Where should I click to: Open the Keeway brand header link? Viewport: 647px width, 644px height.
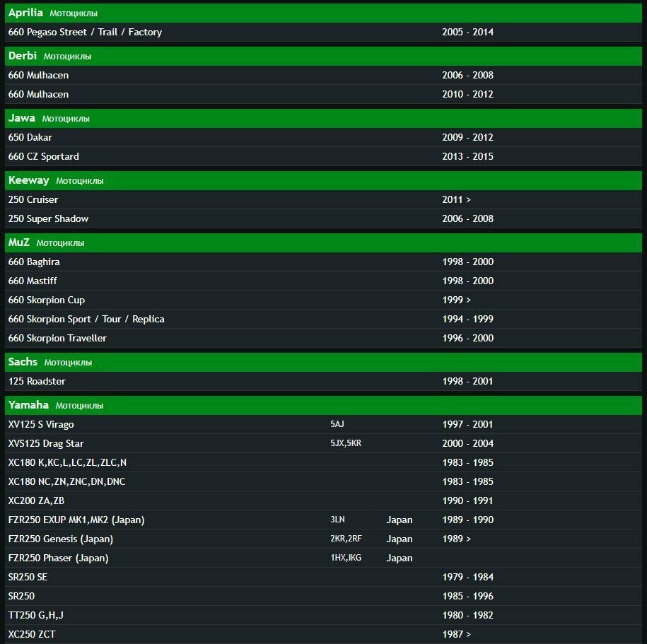(28, 180)
